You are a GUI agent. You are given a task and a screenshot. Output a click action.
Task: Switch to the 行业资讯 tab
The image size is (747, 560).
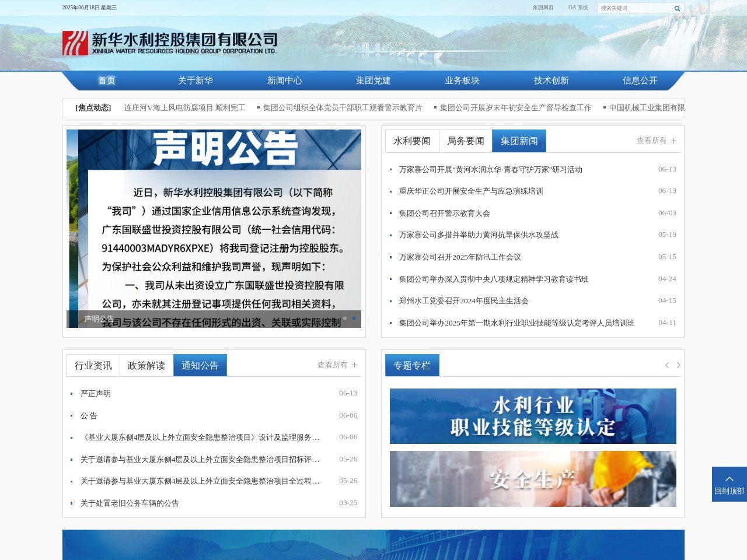[x=93, y=366]
